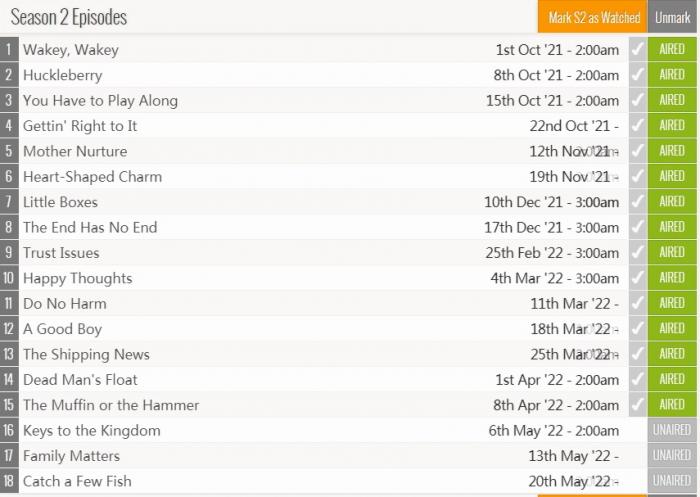Click the watched tick for Dead Man's Float

pos(637,380)
